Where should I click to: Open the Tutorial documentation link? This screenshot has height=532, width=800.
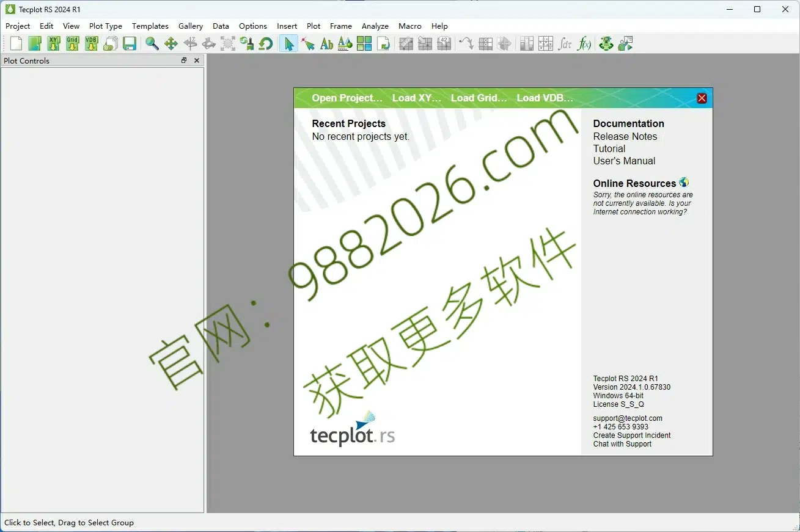tap(609, 148)
